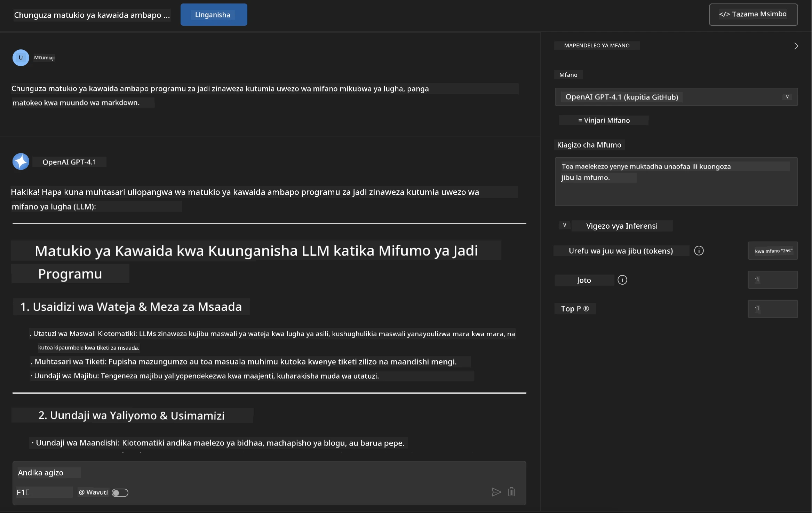
Task: Click the Vigezo vya Inferensi section label
Action: click(622, 226)
